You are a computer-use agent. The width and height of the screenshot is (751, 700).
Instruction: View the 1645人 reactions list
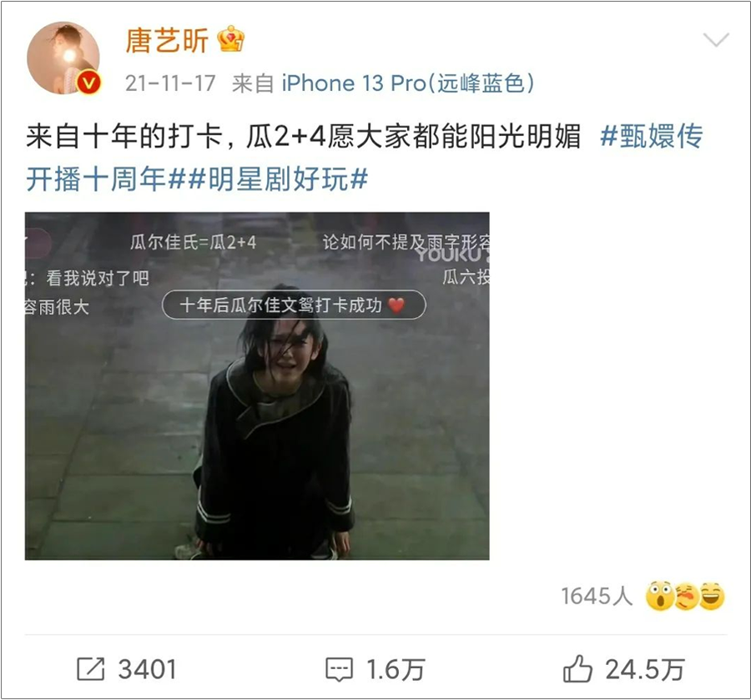tap(597, 597)
